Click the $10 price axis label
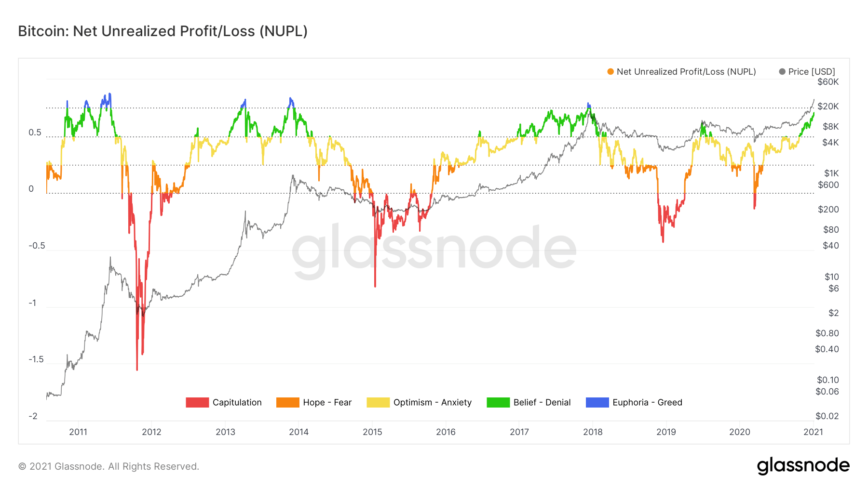Image resolution: width=868 pixels, height=488 pixels. (832, 277)
